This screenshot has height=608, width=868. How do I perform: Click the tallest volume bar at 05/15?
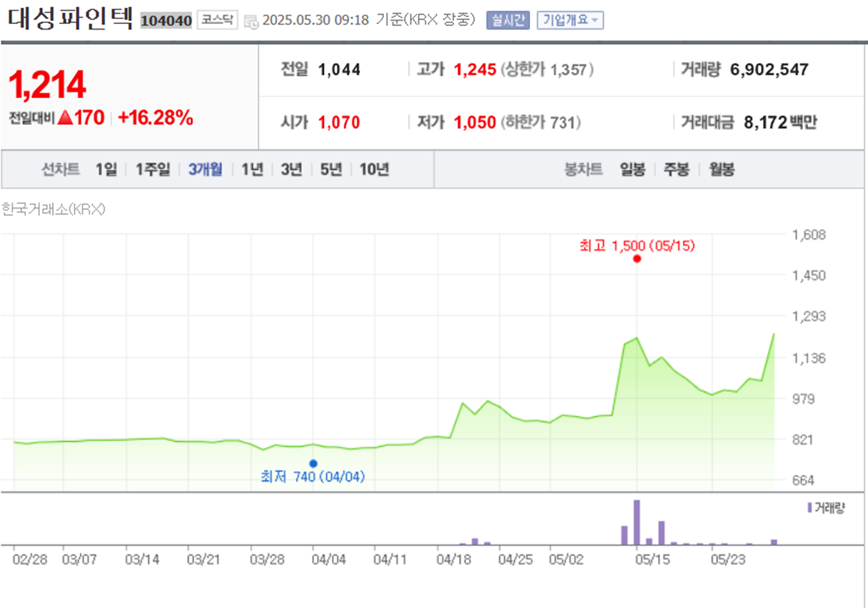tap(637, 523)
